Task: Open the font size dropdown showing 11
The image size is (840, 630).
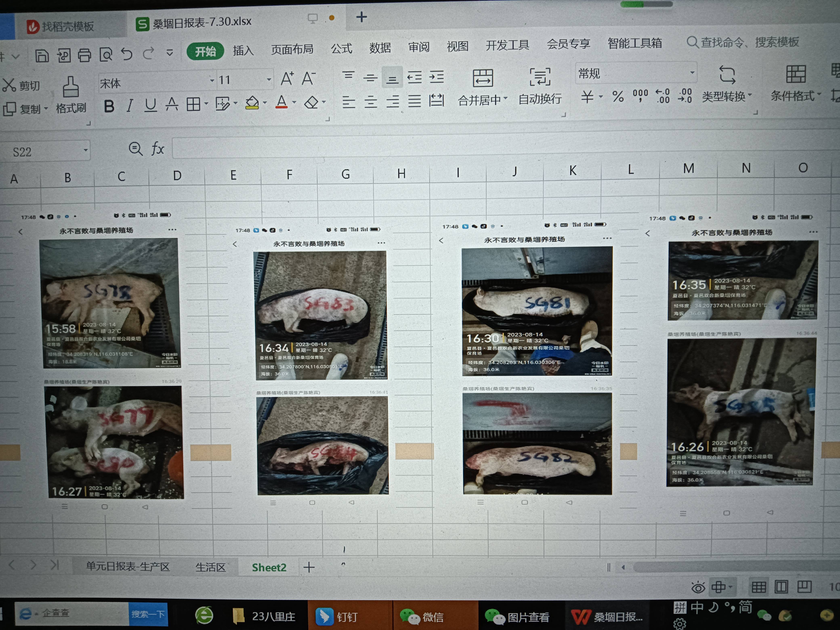Action: point(269,80)
